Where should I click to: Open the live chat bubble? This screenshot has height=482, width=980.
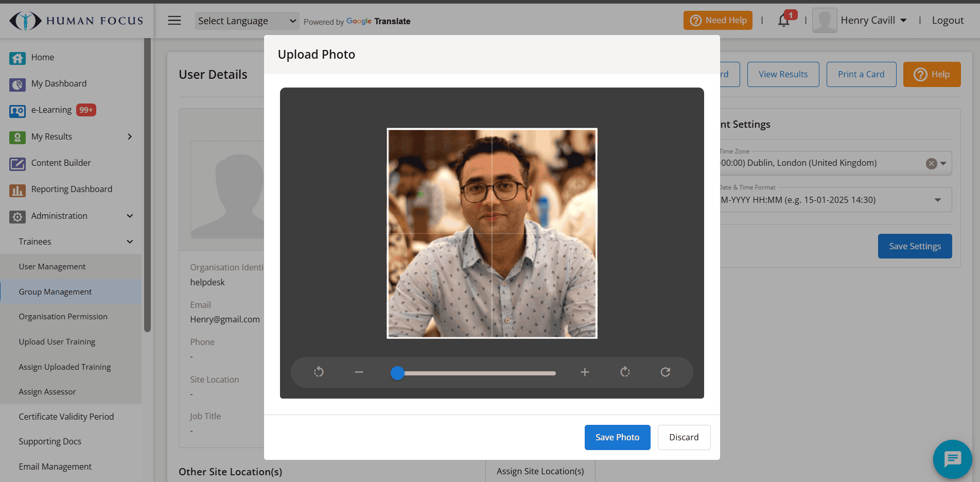[952, 459]
